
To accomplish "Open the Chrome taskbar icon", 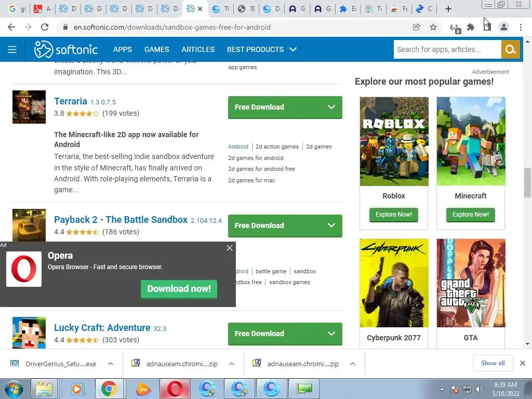I will click(x=109, y=389).
